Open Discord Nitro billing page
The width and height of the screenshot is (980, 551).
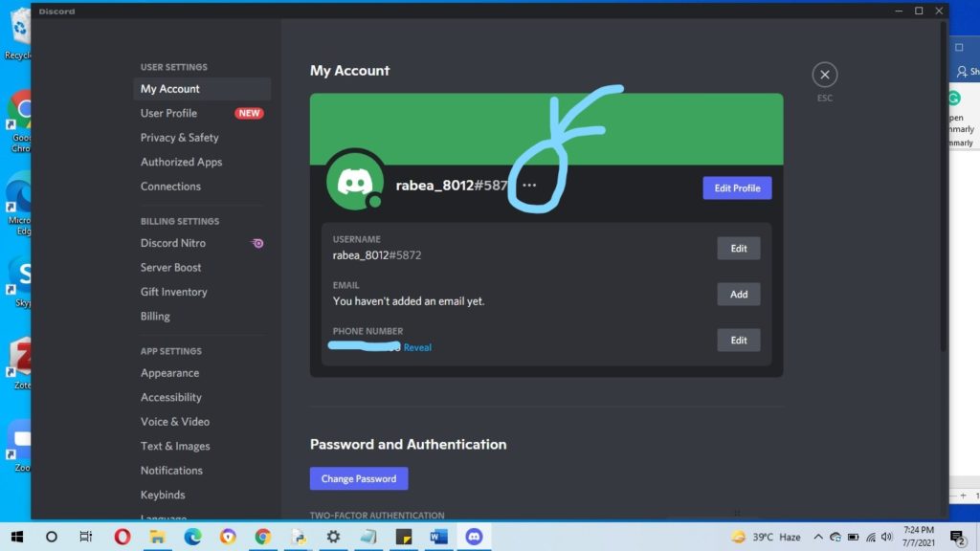[x=202, y=243]
